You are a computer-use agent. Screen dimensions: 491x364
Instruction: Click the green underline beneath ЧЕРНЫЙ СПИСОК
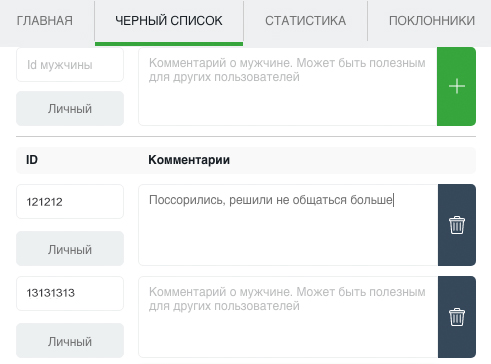169,44
